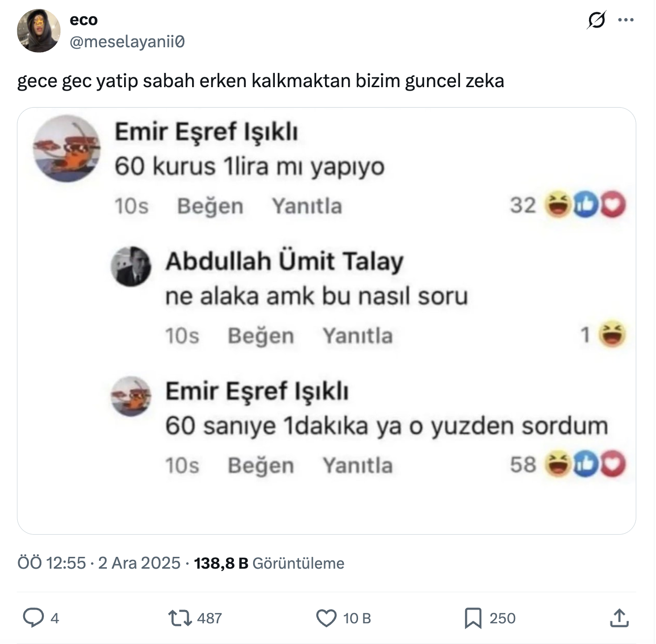
Task: Click the 487 retweet count
Action: 209,618
